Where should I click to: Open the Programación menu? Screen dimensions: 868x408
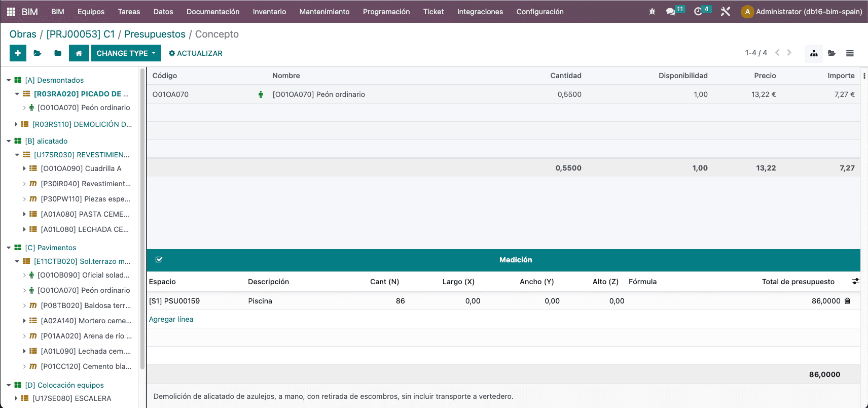click(x=386, y=12)
